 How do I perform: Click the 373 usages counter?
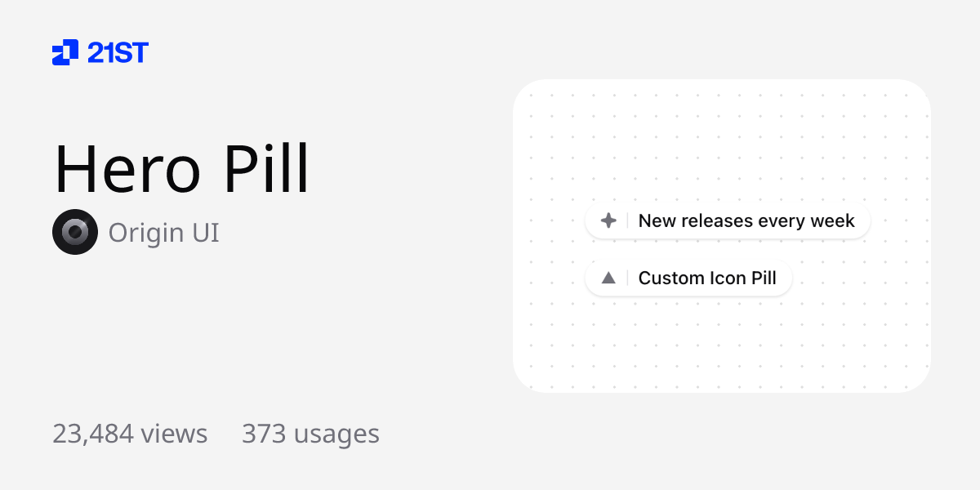pos(310,434)
